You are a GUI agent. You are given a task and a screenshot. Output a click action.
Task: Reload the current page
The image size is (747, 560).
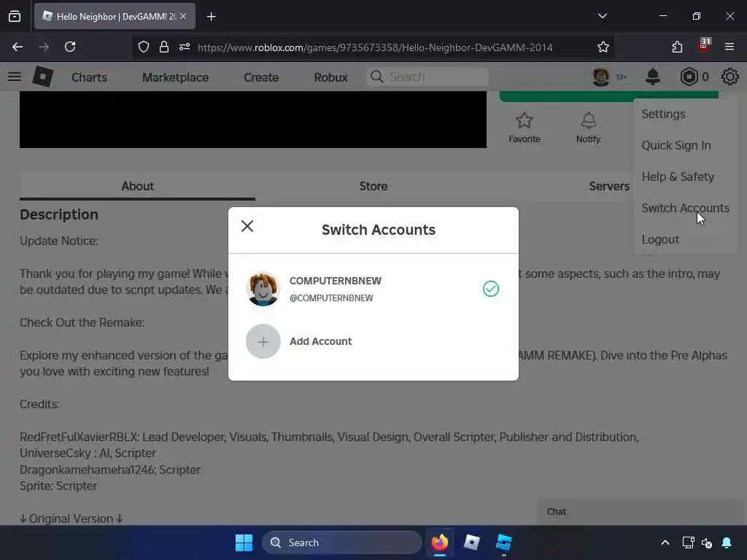point(70,47)
